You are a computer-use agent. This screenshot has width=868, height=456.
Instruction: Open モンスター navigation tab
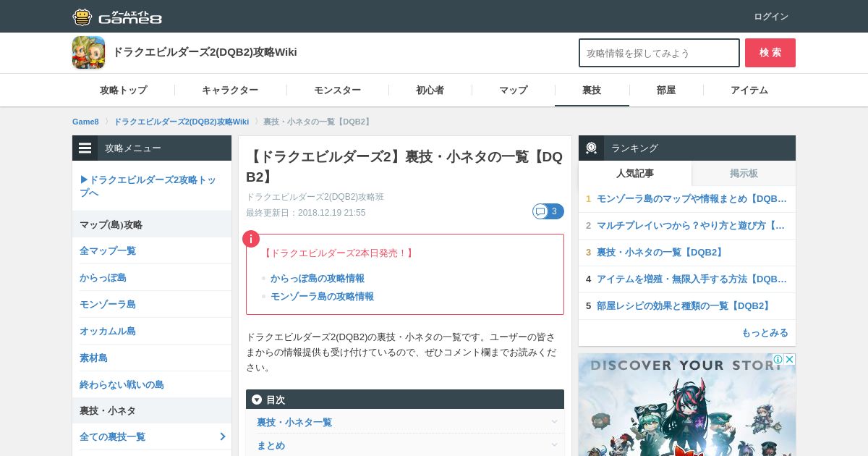click(337, 90)
